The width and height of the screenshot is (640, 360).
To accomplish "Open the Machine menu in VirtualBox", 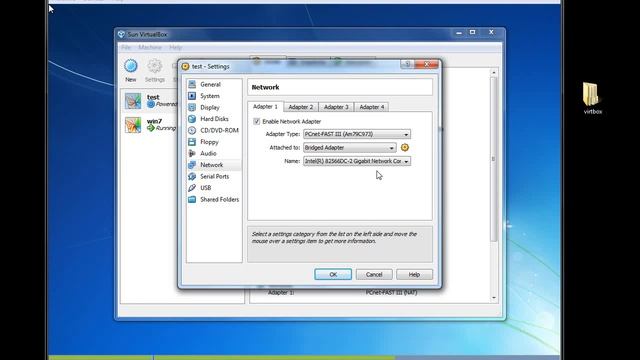I will (x=150, y=47).
